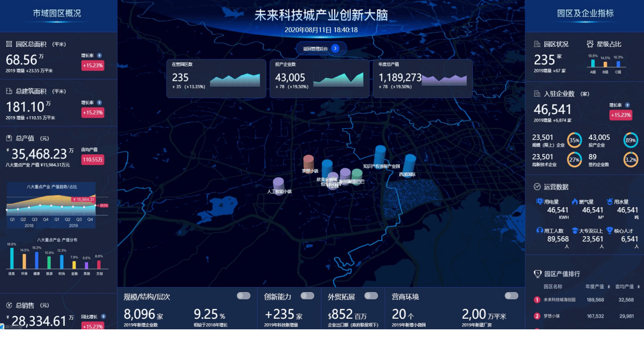Viewport: 644px width, 362px height.
Task: Click the 入驻企业数 icon
Action: pos(537,94)
